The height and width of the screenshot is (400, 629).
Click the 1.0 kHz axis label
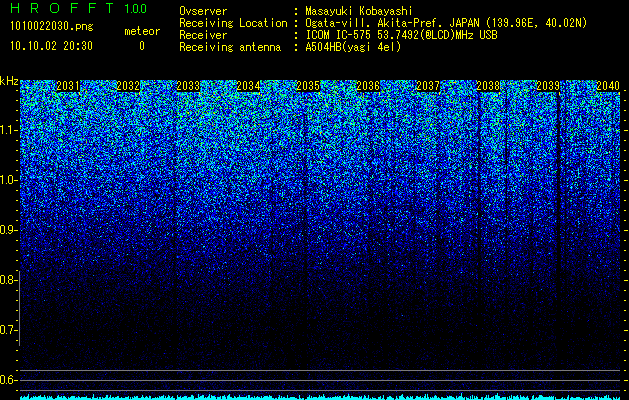(x=8, y=180)
